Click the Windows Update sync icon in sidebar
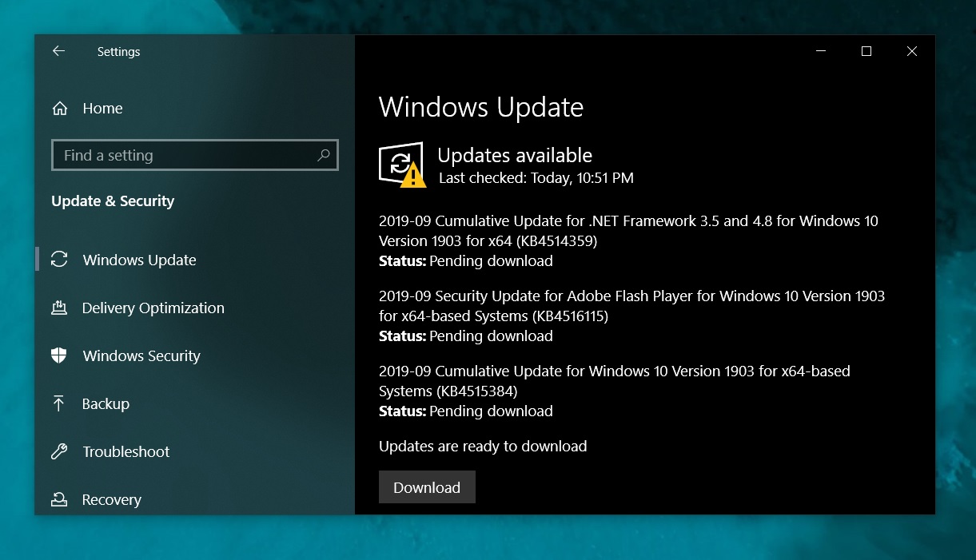This screenshot has height=560, width=976. (59, 260)
